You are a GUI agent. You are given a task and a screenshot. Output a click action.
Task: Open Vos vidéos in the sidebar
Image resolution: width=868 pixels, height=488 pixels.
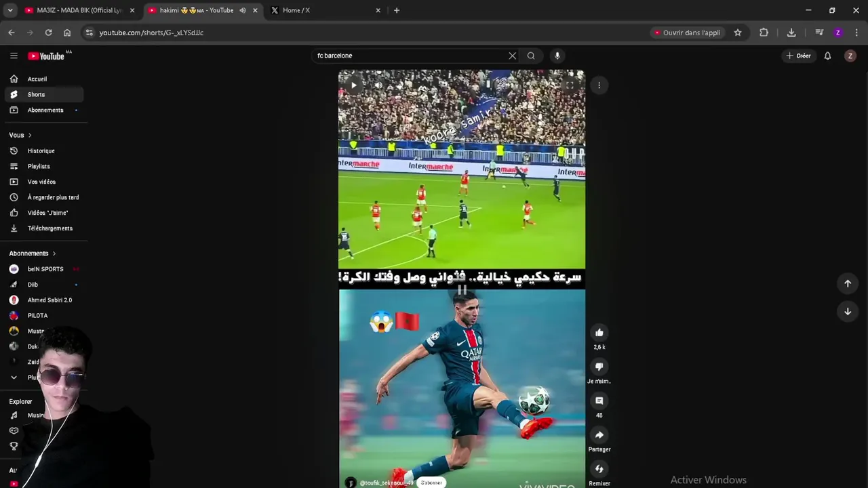point(43,182)
